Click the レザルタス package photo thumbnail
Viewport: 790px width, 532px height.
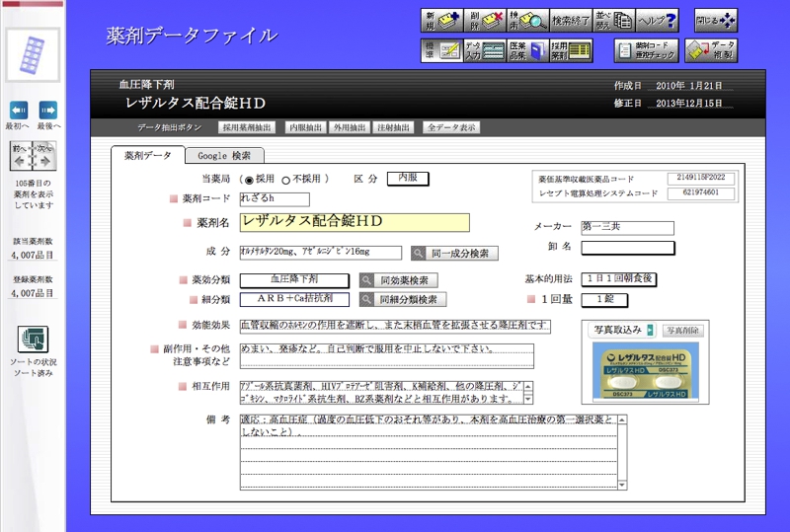coord(646,371)
